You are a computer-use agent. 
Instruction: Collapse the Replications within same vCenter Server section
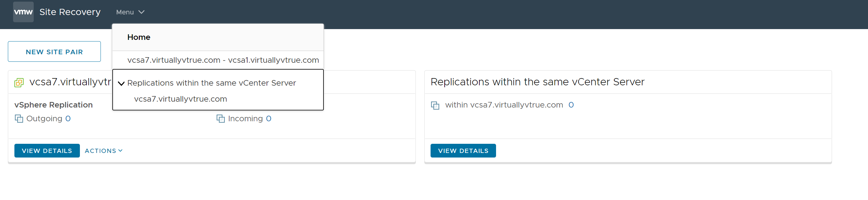click(x=120, y=83)
